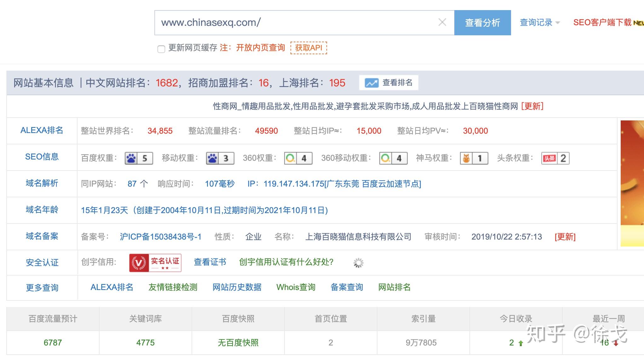The height and width of the screenshot is (360, 644).
Task: Open 创宇信用认证有什么好处? link
Action: click(x=286, y=262)
